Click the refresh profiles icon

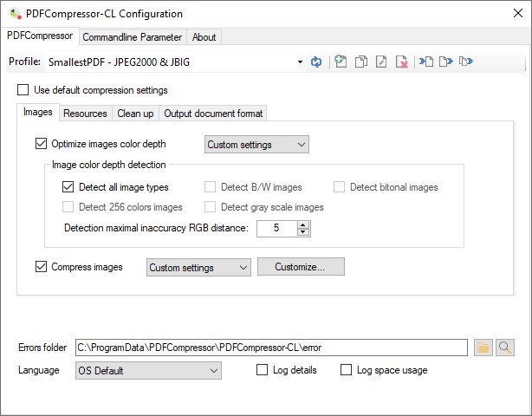(317, 62)
